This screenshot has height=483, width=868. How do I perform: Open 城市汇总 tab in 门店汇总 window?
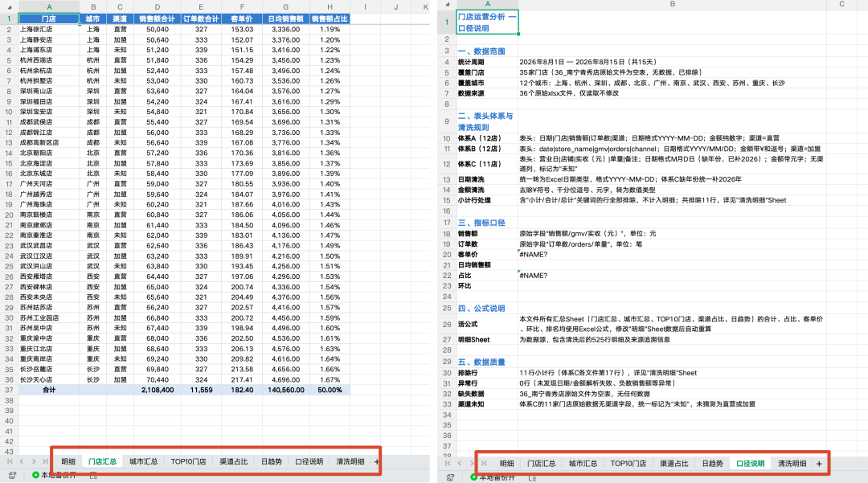click(144, 461)
